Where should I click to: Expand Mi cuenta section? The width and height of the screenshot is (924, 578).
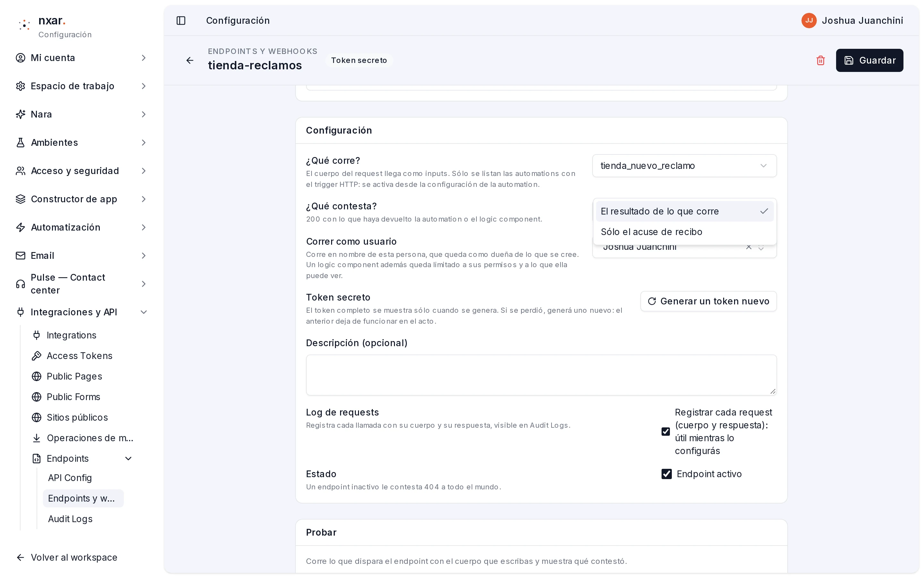[81, 58]
